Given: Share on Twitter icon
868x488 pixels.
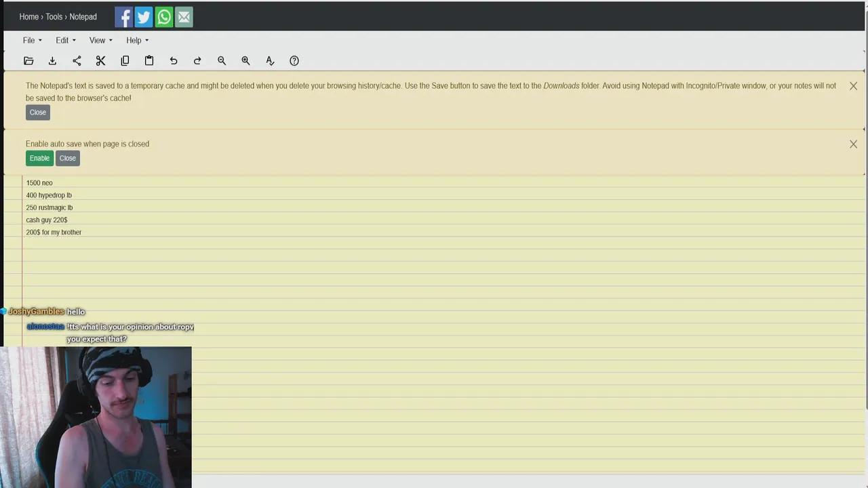Looking at the screenshot, I should tap(144, 17).
